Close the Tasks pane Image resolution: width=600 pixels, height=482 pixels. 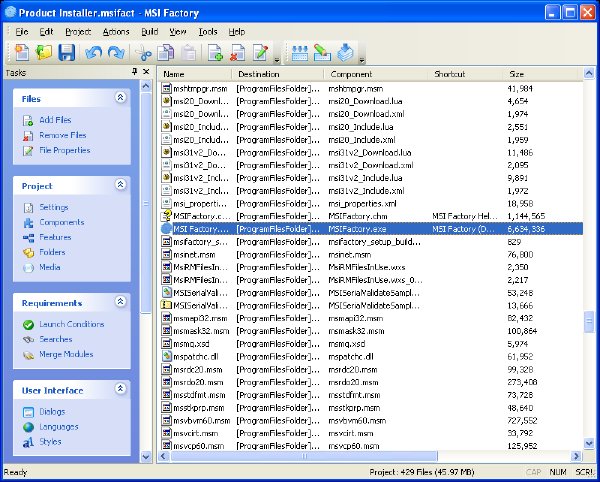pyautogui.click(x=146, y=72)
